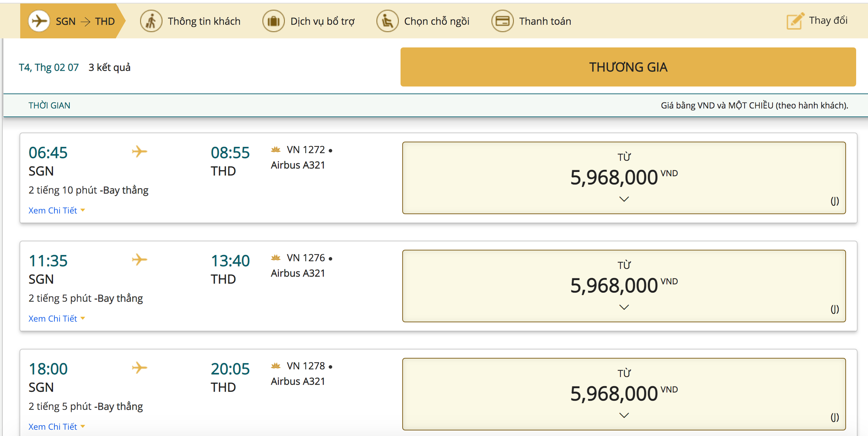The image size is (868, 436).
Task: Select the THƯƠNG GIA cabin header
Action: coord(628,67)
